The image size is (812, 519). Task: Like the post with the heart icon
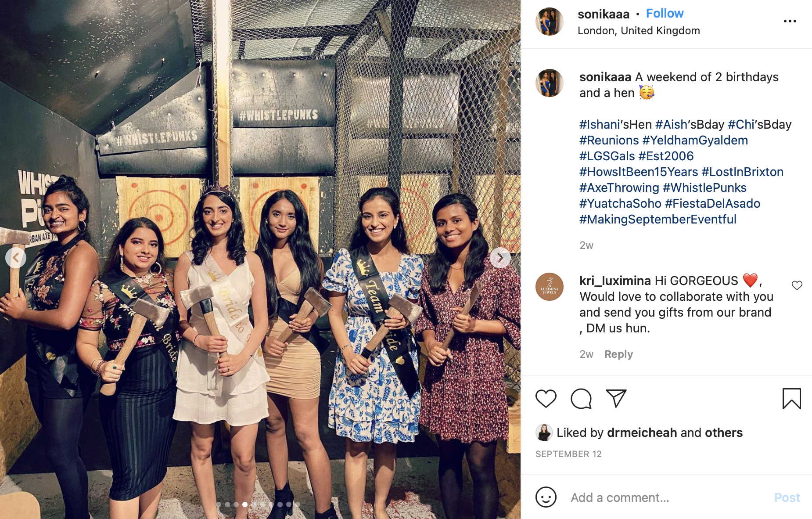(x=546, y=399)
